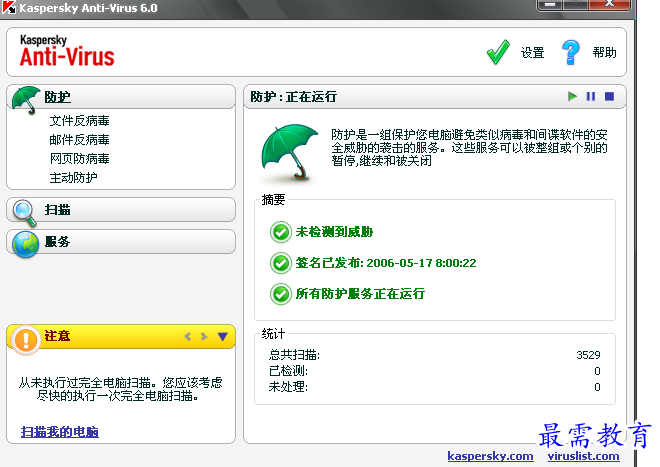
Task: Click the 总共扫描 value 3529
Action: point(588,355)
